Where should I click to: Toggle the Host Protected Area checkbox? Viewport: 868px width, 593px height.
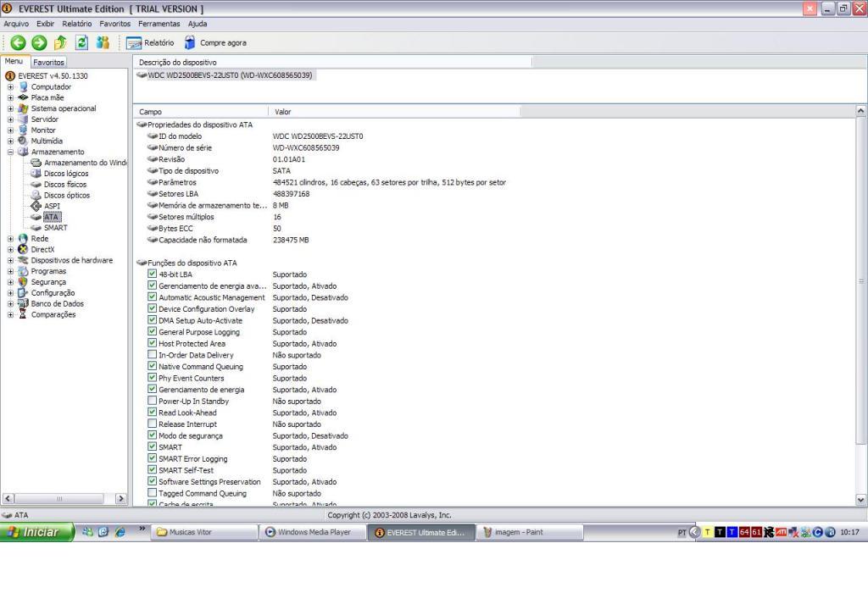point(153,343)
